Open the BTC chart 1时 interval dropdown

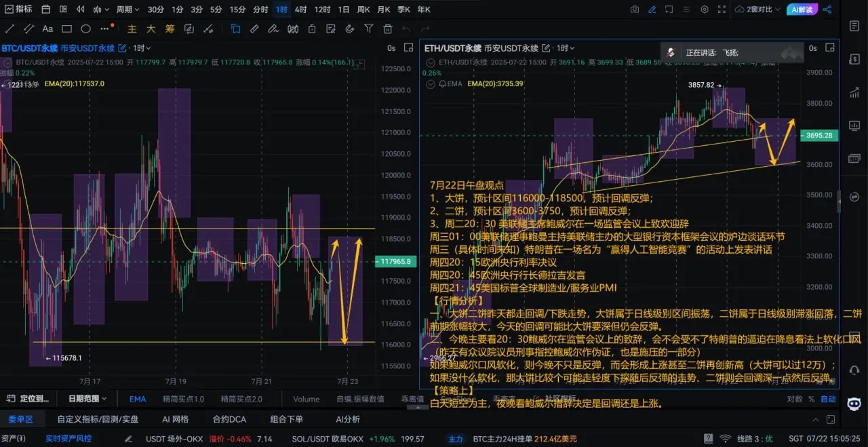pyautogui.click(x=142, y=48)
